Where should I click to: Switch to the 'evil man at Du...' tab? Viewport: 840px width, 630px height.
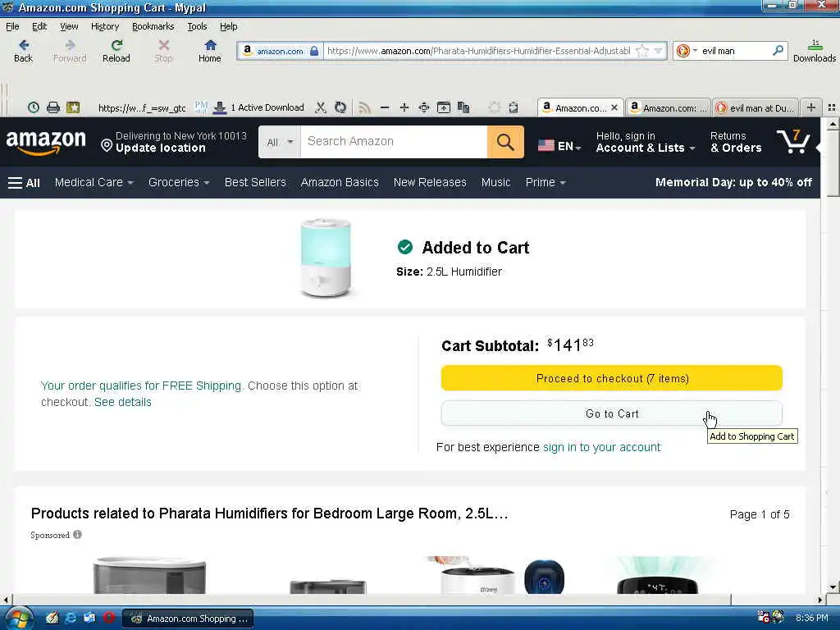tap(756, 107)
